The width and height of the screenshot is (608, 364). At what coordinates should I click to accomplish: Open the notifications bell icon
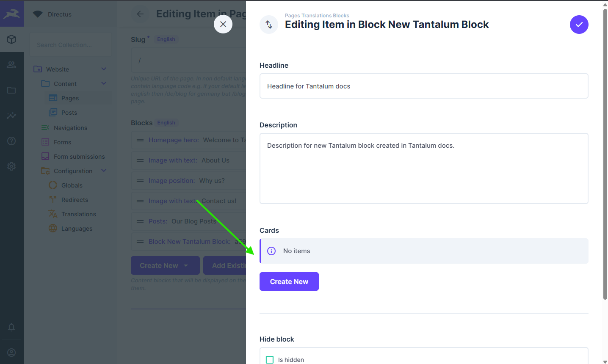(x=12, y=327)
